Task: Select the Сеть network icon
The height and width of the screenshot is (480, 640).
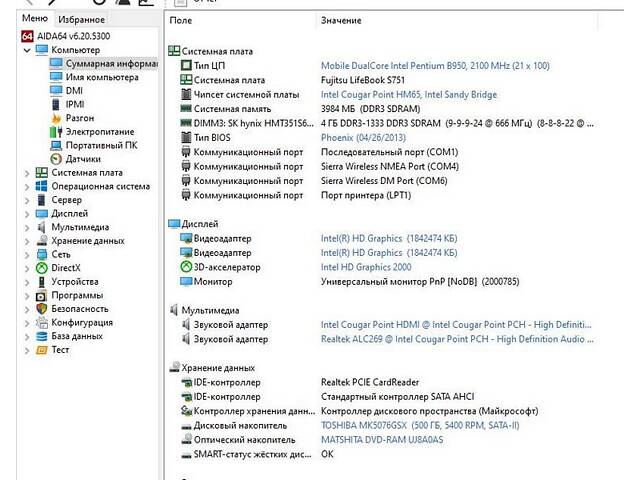Action: [x=42, y=254]
